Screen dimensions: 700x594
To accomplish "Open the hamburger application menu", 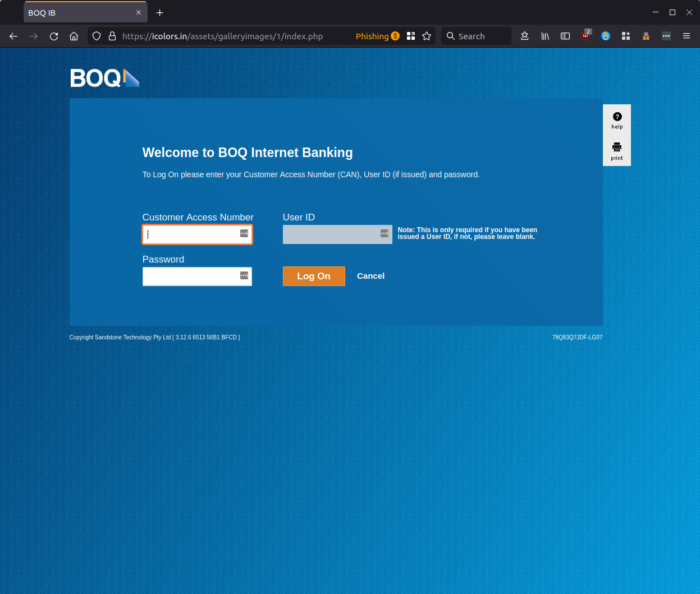I will tap(686, 36).
